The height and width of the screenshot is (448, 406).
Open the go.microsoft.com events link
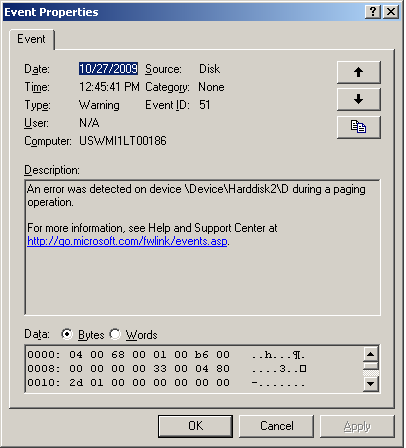click(127, 241)
